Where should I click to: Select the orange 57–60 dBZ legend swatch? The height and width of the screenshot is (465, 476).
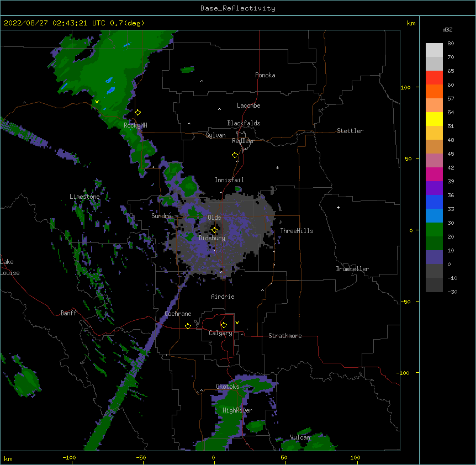434,91
